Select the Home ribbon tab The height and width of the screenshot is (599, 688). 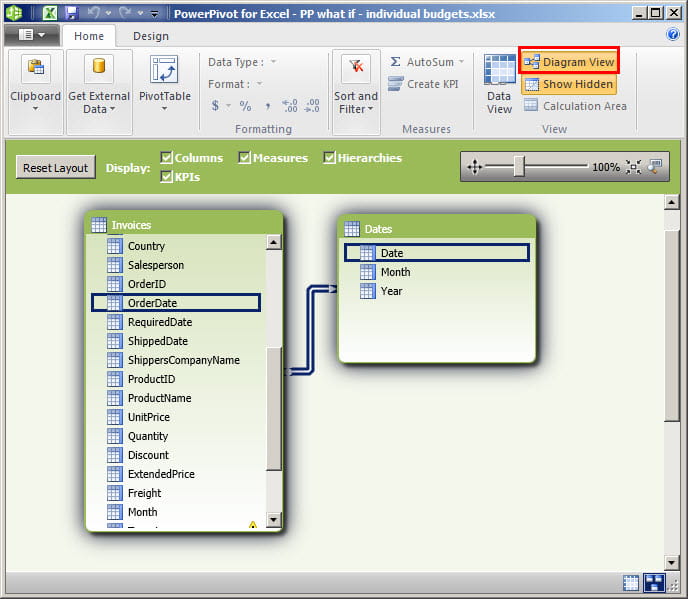pos(89,36)
